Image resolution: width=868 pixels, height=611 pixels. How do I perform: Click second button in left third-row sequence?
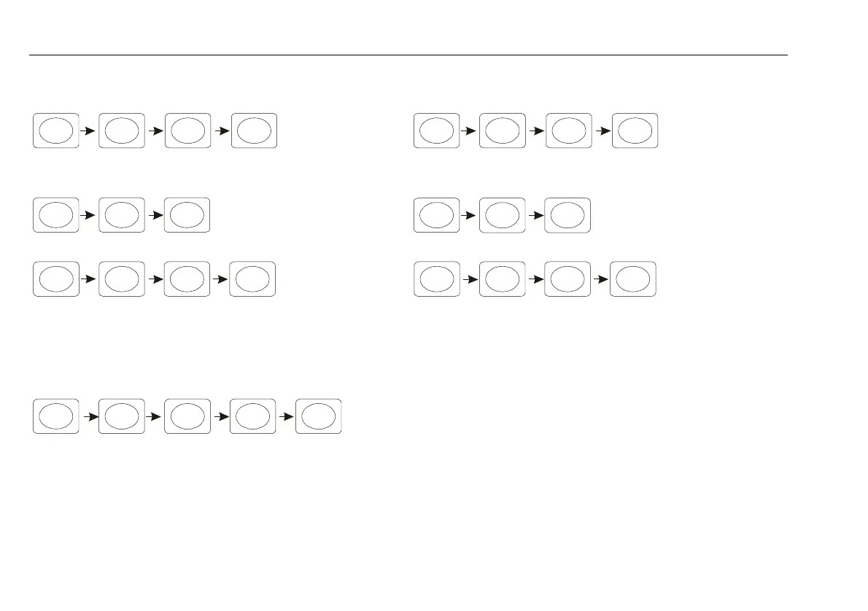coord(121,279)
